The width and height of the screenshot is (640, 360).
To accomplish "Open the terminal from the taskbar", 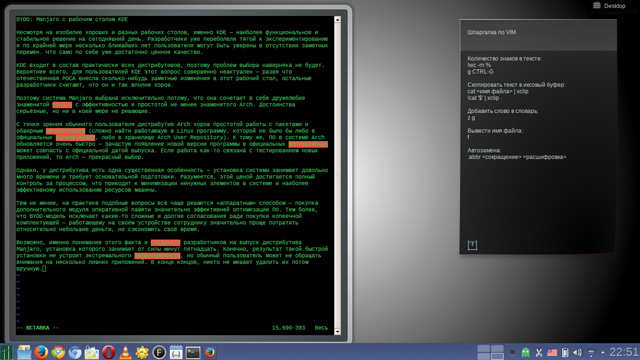I will 193,352.
